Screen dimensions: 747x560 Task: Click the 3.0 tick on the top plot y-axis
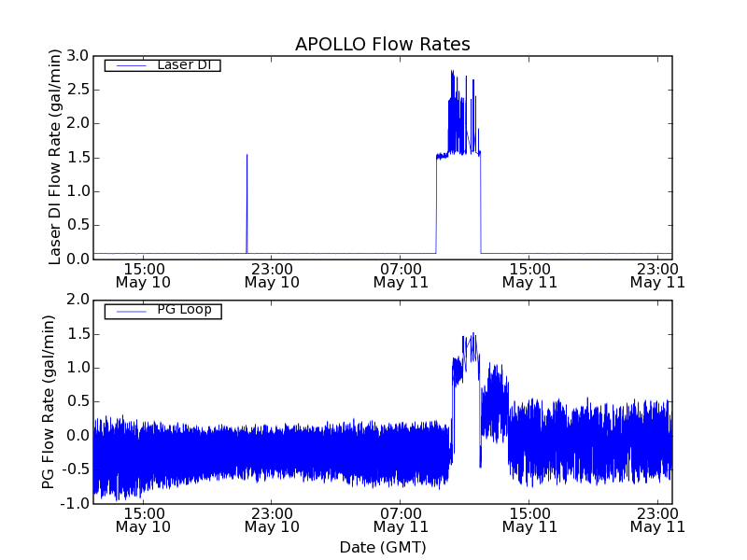pos(78,56)
